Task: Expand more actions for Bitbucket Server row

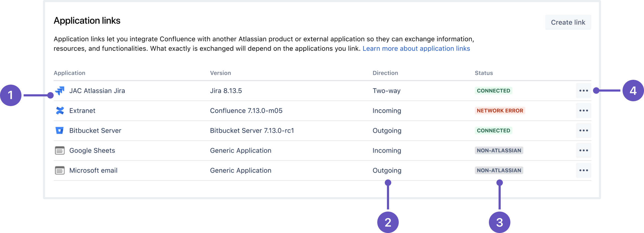Action: pos(583,130)
